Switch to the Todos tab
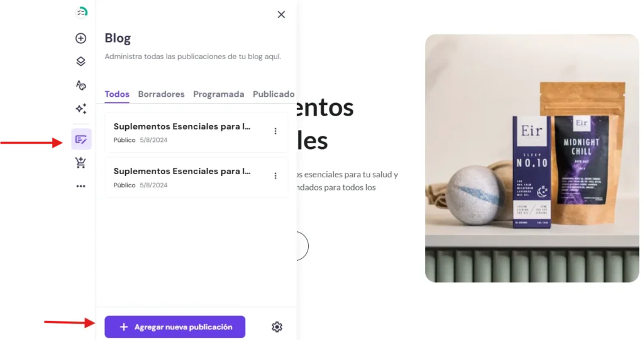 [117, 94]
